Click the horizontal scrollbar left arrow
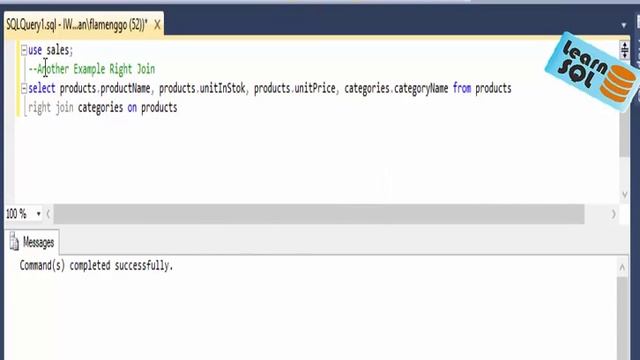The height and width of the screenshot is (360, 640). 48,213
